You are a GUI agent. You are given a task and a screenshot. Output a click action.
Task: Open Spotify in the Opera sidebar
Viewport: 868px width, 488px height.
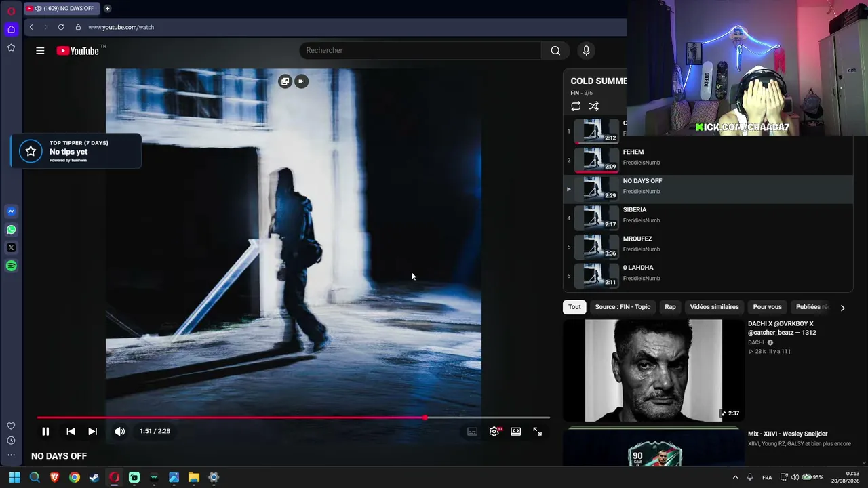point(11,266)
